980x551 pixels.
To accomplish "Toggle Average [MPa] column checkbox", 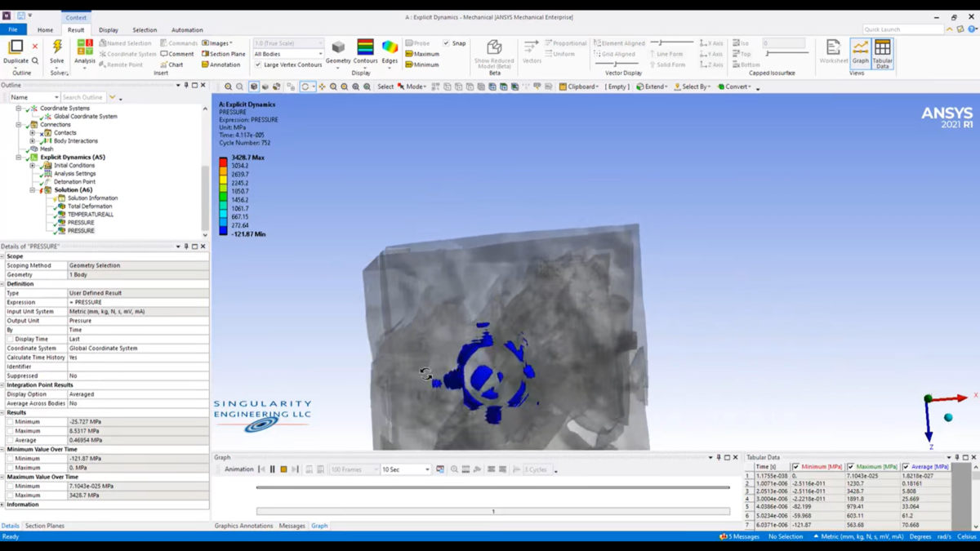I will click(x=906, y=467).
